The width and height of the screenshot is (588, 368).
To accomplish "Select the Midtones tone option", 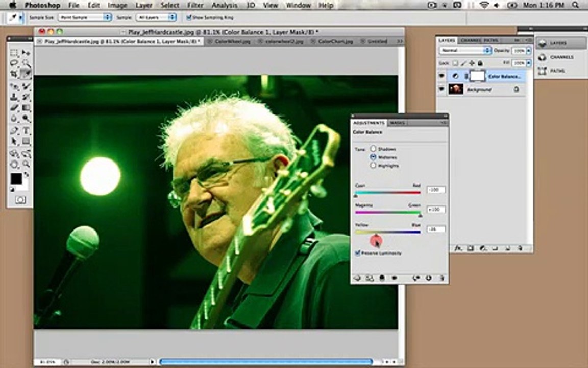I will (x=373, y=157).
